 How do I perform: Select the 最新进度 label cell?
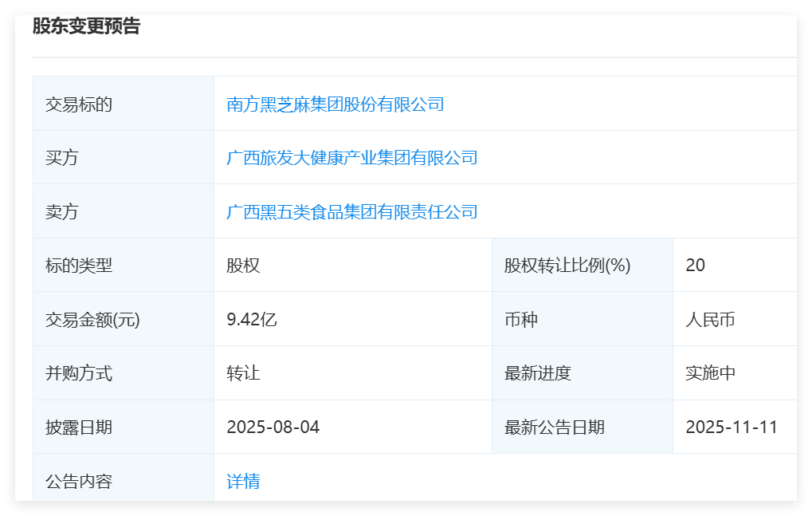tap(582, 373)
